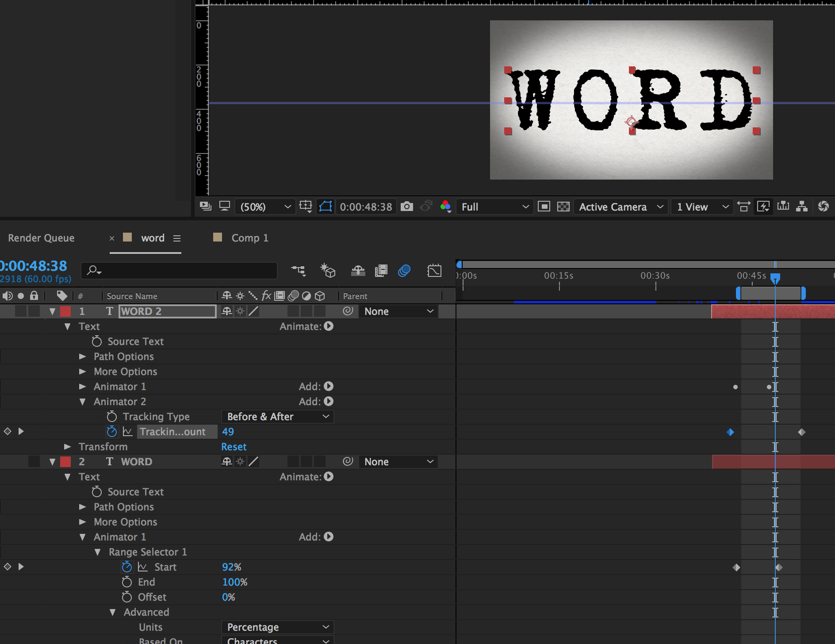Open the timeline icon in viewer footer
The image size is (835, 644).
pos(783,206)
